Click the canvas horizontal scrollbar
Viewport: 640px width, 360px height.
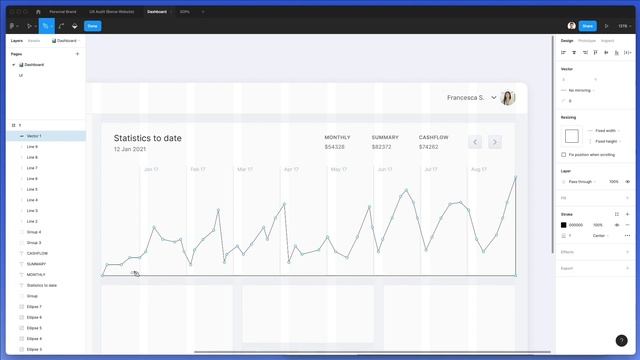[x=372, y=351]
